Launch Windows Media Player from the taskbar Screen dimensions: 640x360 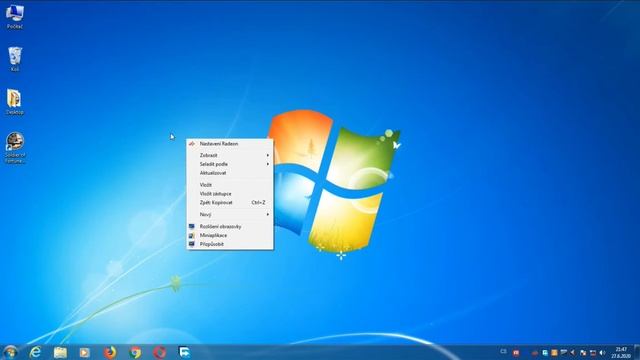[x=85, y=352]
